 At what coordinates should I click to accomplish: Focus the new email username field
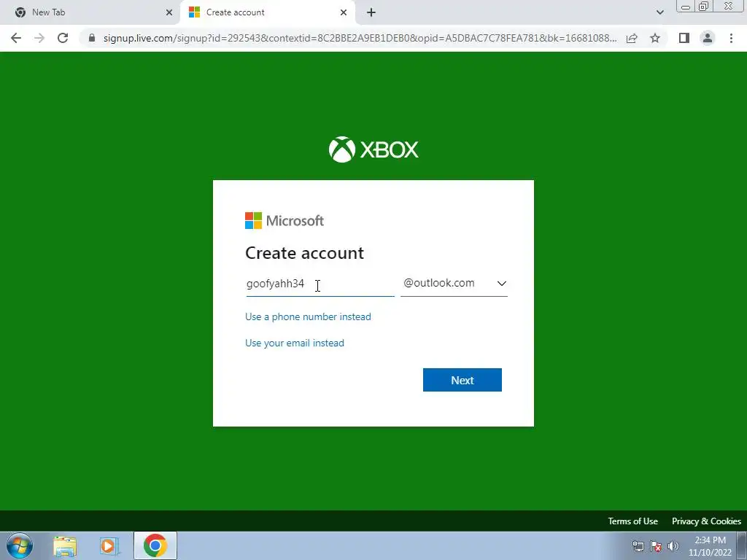click(320, 284)
